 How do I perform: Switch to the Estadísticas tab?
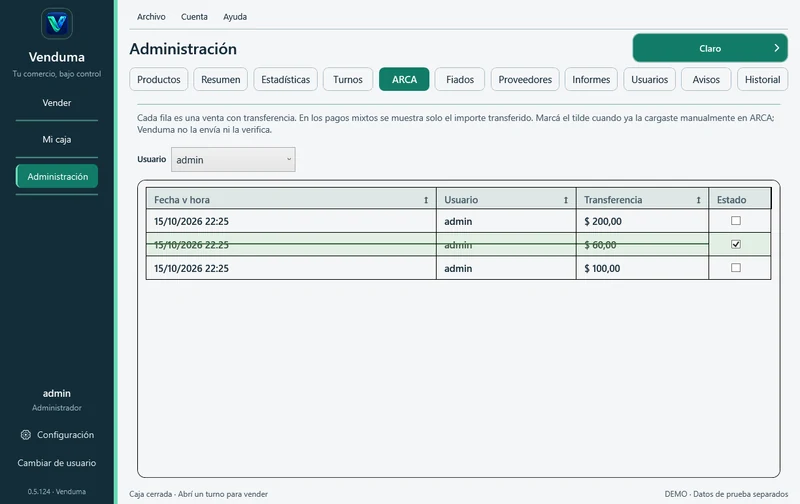(286, 80)
